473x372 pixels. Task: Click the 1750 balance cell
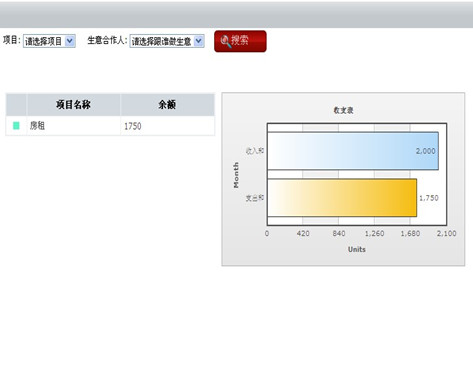pyautogui.click(x=167, y=126)
